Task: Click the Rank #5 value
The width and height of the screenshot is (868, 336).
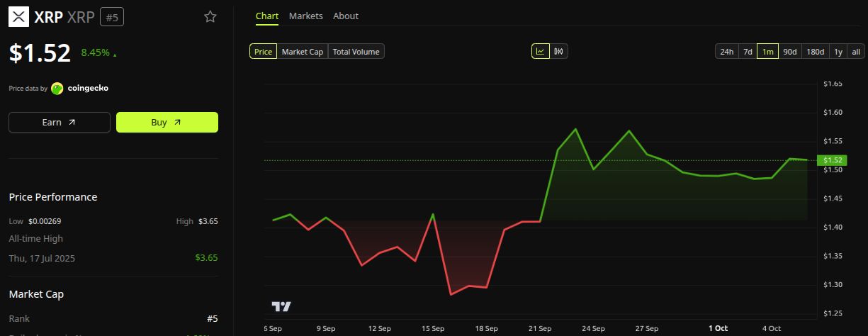Action: click(213, 319)
